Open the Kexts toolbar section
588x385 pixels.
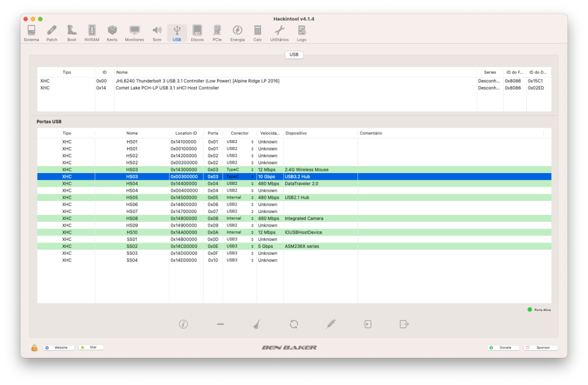pos(112,33)
